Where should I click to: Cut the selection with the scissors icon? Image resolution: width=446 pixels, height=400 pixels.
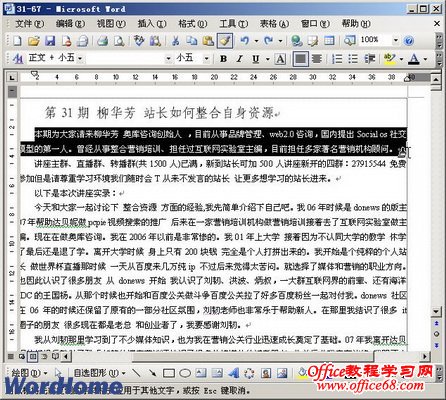tap(175, 41)
